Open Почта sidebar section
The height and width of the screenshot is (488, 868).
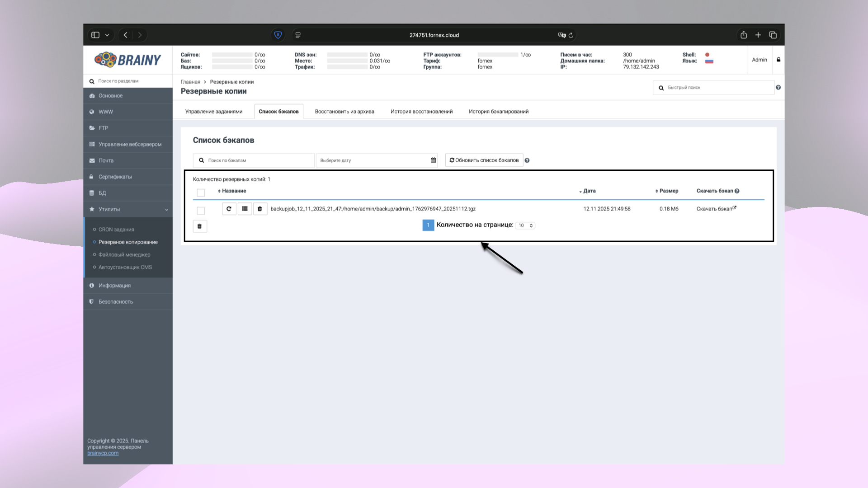(128, 161)
